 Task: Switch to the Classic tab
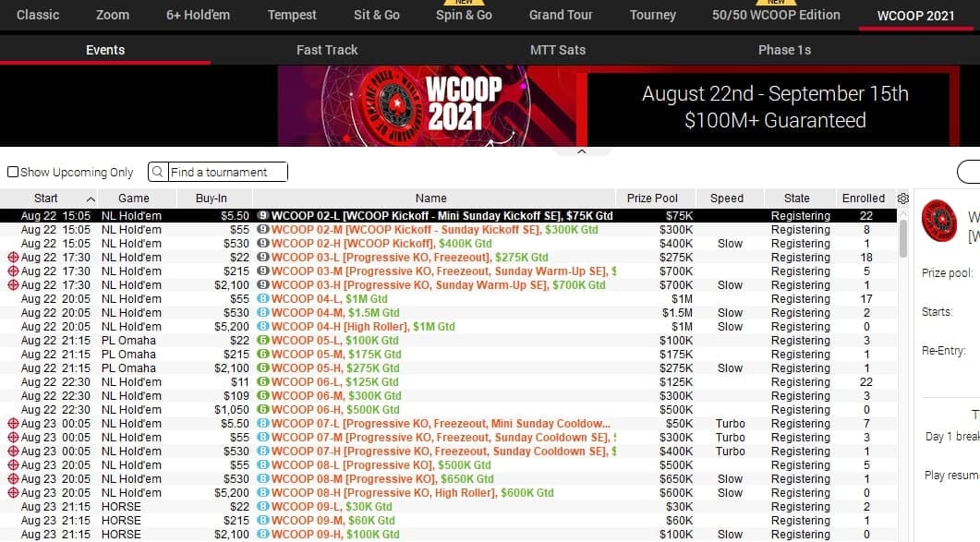coord(38,15)
